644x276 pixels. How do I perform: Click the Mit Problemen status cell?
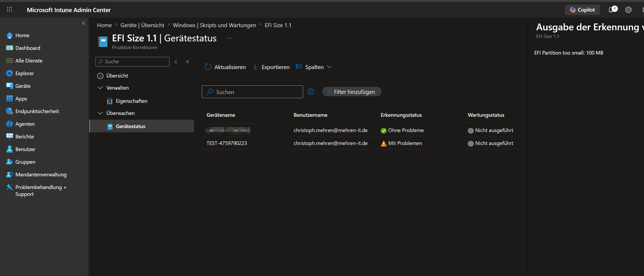pos(401,143)
